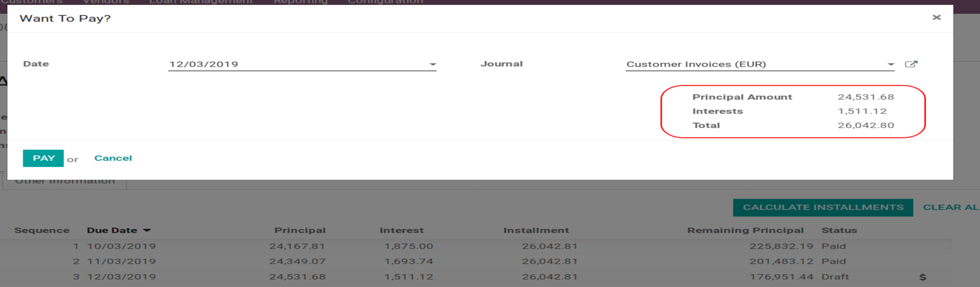Switch to the Other Information tab

point(65,182)
